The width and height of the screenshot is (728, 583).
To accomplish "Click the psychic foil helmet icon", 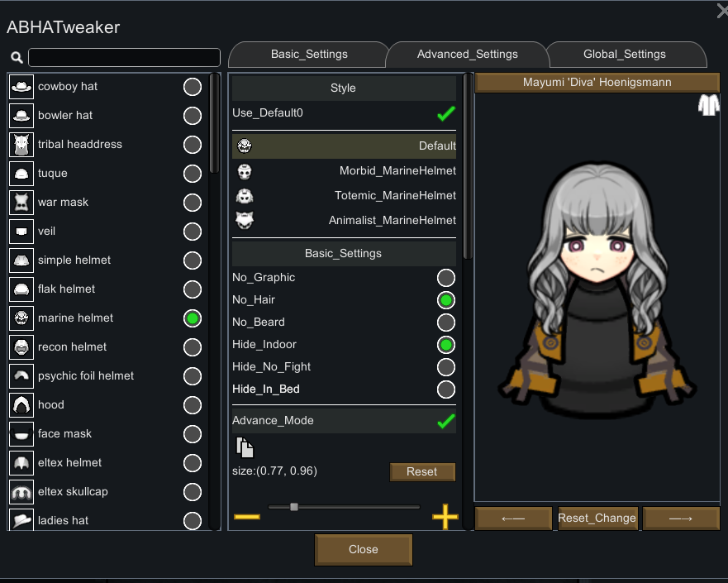I will [x=21, y=375].
